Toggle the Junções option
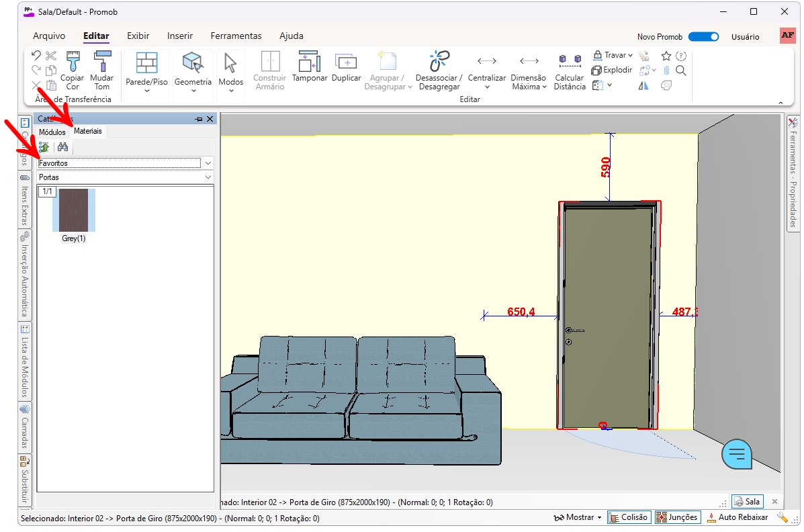 (678, 517)
